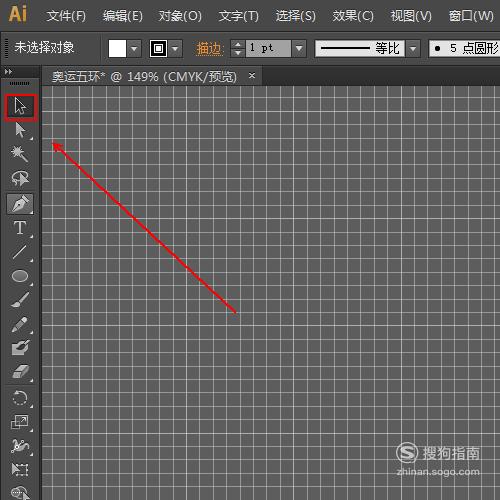Open the stroke color dropdown arrow
This screenshot has width=500, height=500.
175,49
